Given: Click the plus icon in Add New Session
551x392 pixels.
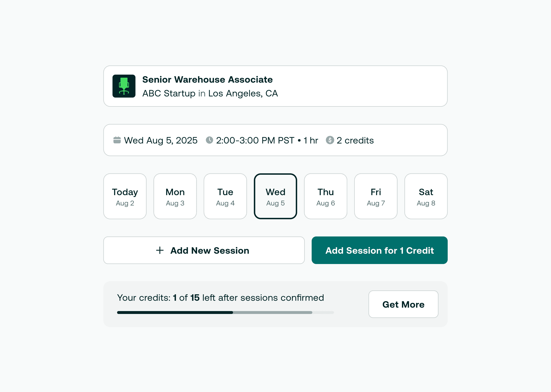Looking at the screenshot, I should (160, 250).
